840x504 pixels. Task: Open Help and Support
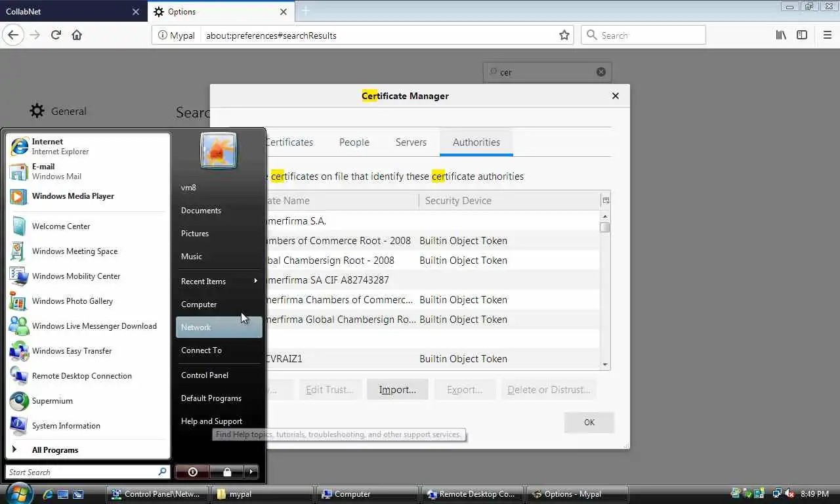219,421
